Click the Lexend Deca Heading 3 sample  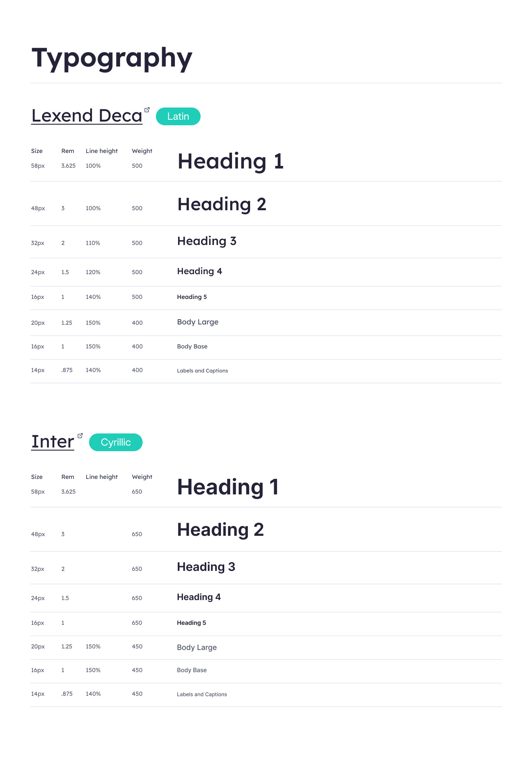coord(207,241)
